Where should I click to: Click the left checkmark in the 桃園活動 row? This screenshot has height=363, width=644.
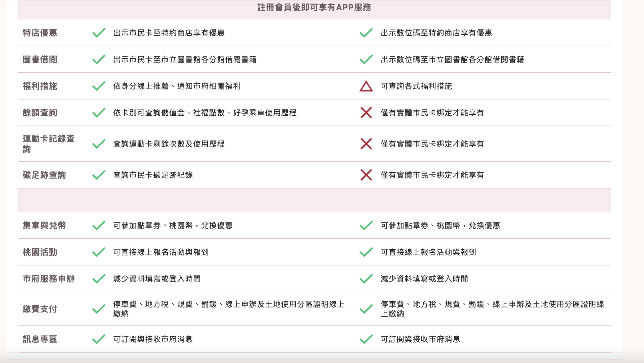(99, 252)
